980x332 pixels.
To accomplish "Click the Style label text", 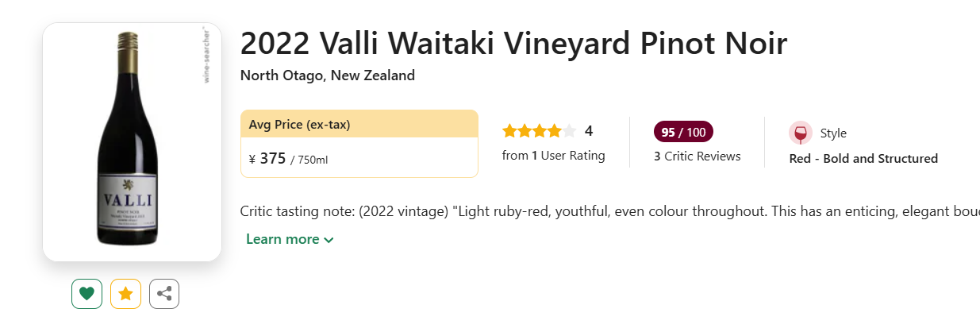I will [x=833, y=133].
